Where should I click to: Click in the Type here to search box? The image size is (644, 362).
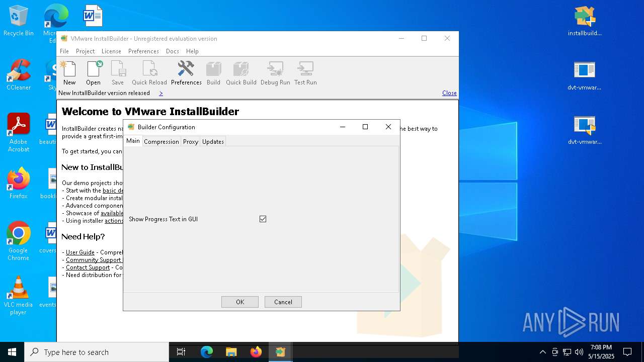pos(97,352)
